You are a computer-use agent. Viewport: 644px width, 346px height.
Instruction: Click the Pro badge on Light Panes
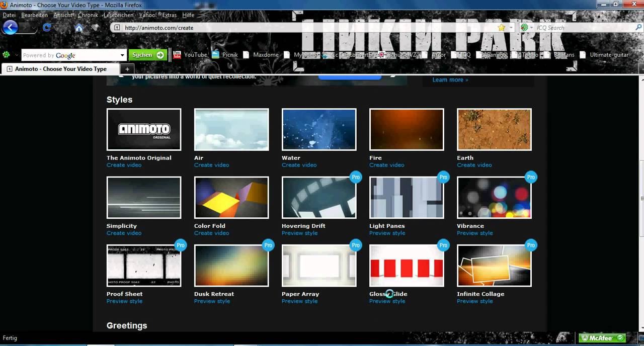tap(443, 177)
